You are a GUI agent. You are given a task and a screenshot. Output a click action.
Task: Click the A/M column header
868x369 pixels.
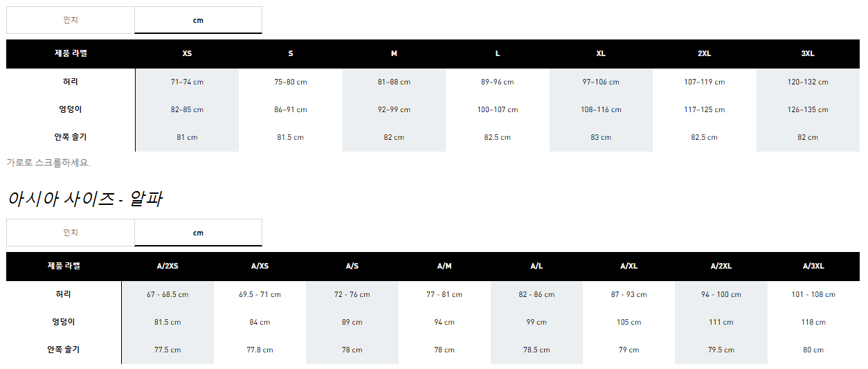point(444,267)
